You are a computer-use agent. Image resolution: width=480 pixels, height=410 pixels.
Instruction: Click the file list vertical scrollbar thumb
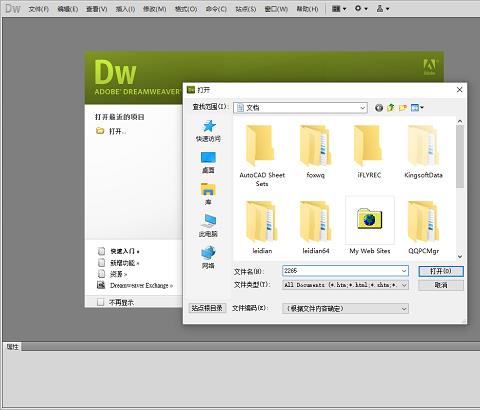pos(460,156)
